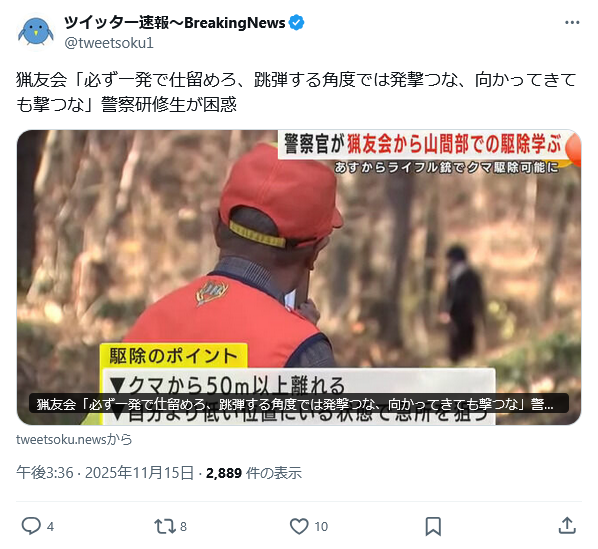Share the tweet via upload arrow icon
The image size is (598, 549).
(x=567, y=526)
